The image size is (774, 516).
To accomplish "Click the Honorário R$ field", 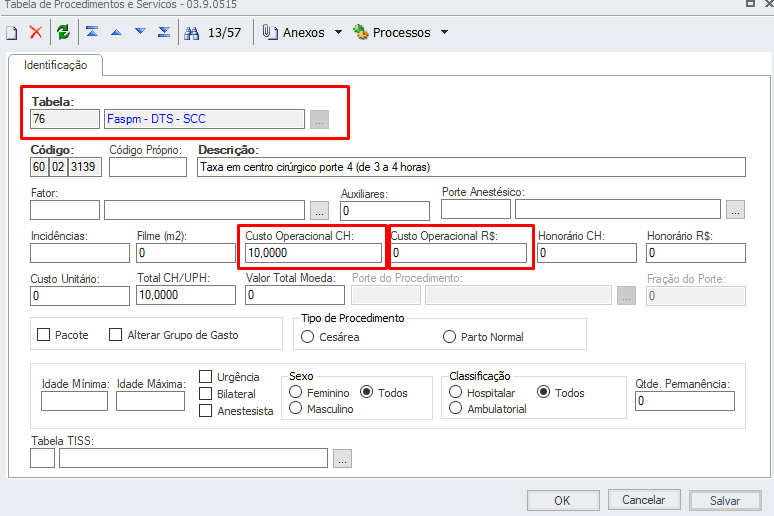I will [x=696, y=253].
